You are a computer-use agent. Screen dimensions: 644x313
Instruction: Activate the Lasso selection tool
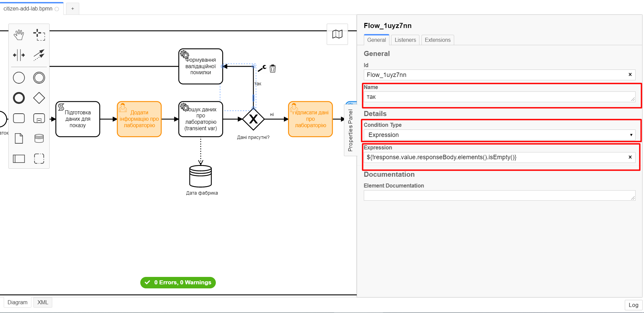click(39, 34)
